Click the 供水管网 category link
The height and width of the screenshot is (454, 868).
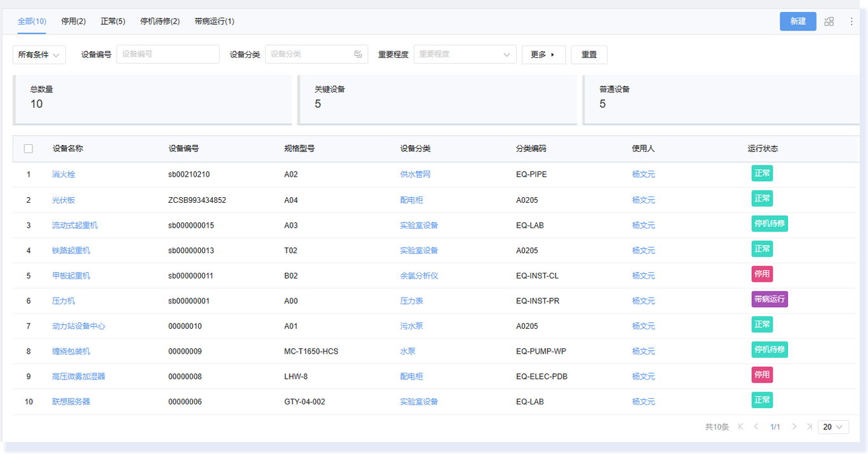[x=416, y=174]
